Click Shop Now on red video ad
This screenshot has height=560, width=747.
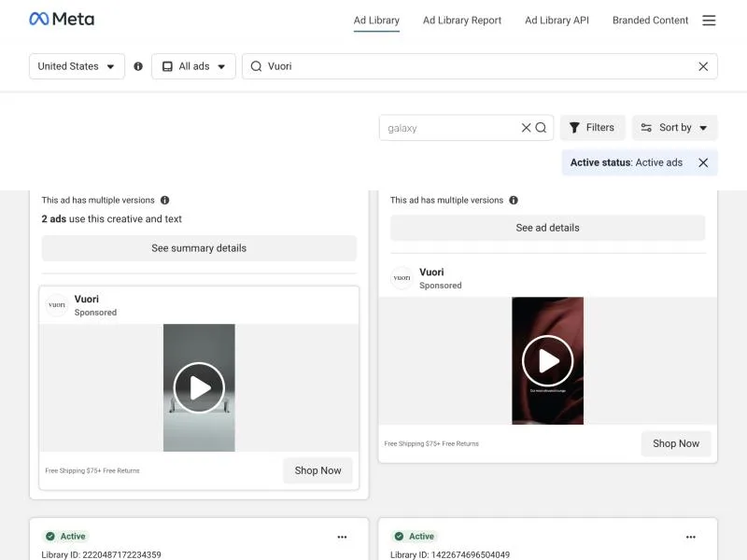tap(675, 443)
